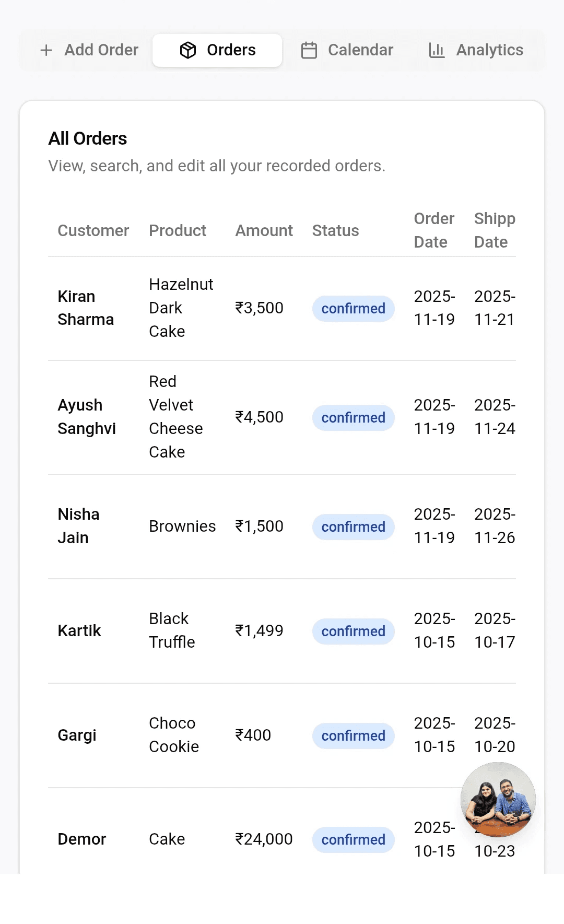Click the bar chart Analytics icon

(x=437, y=50)
